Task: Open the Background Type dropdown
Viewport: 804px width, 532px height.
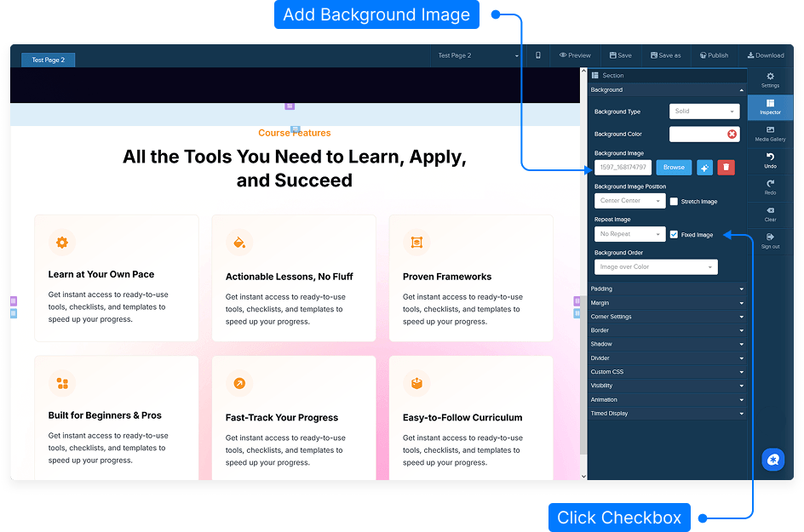Action: click(704, 112)
